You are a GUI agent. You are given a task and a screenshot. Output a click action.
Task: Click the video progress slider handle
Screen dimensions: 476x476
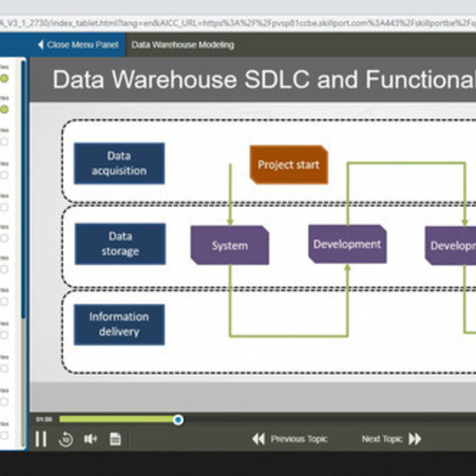[178, 420]
